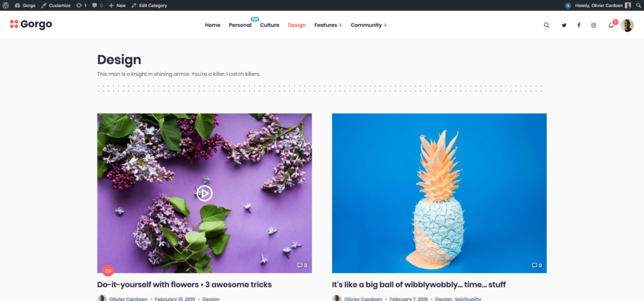Open the user avatar in site header
Screen dimensions: 644x301
coord(627,25)
